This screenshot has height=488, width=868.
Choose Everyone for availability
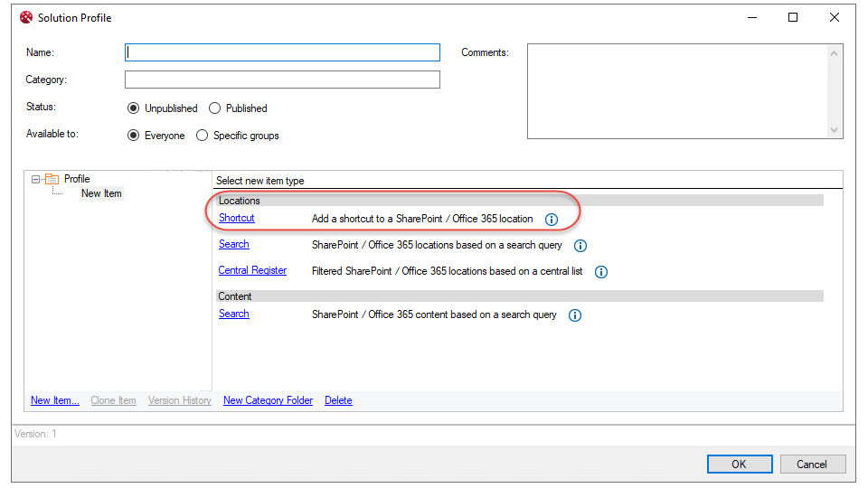(x=134, y=136)
